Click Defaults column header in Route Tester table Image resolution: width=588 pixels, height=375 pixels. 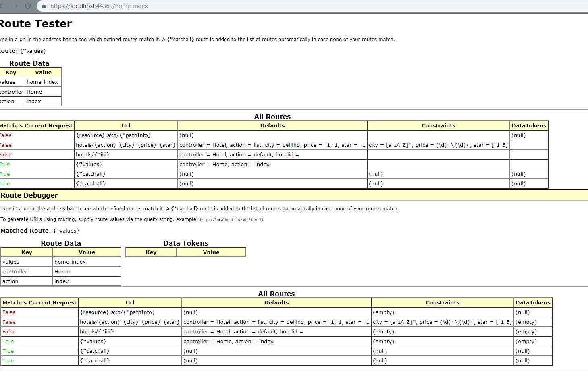coord(272,125)
